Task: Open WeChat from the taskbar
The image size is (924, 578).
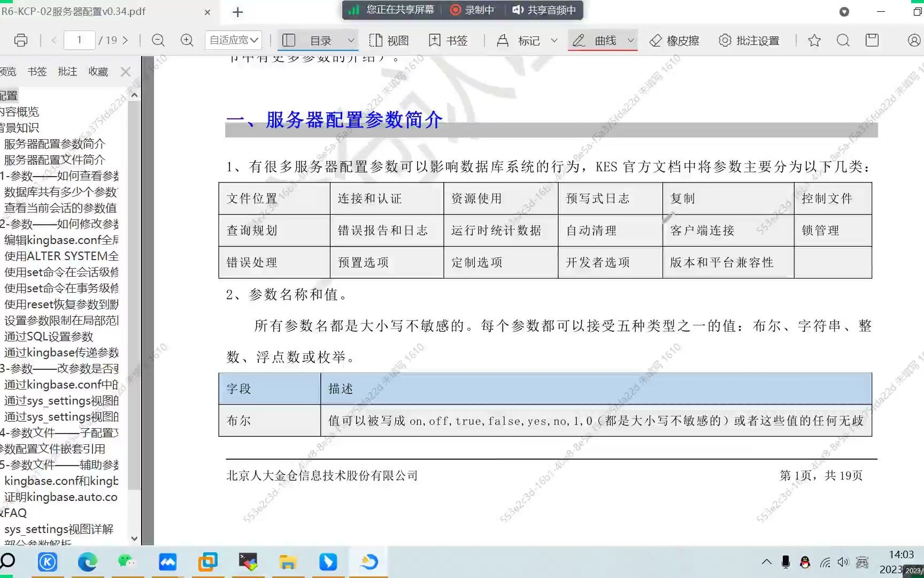Action: 127,561
